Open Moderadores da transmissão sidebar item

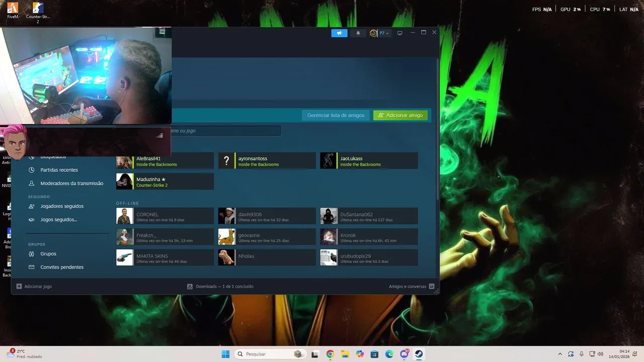click(x=71, y=184)
